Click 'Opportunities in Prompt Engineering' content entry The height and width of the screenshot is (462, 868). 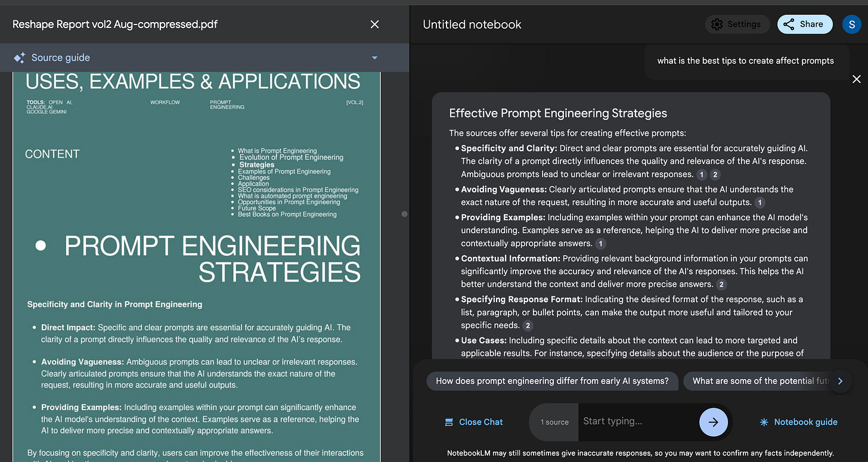[x=289, y=202]
